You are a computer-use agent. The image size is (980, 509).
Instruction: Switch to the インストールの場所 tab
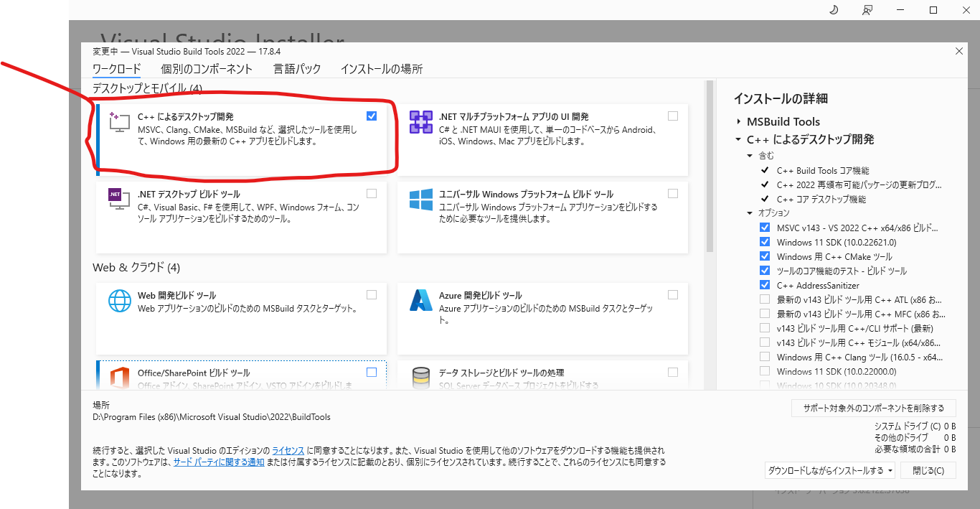coord(382,70)
